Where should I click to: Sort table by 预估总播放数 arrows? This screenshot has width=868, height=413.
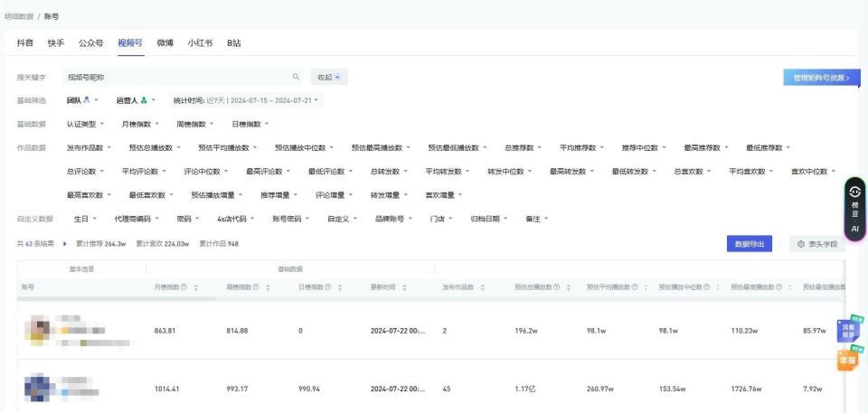[x=569, y=288]
